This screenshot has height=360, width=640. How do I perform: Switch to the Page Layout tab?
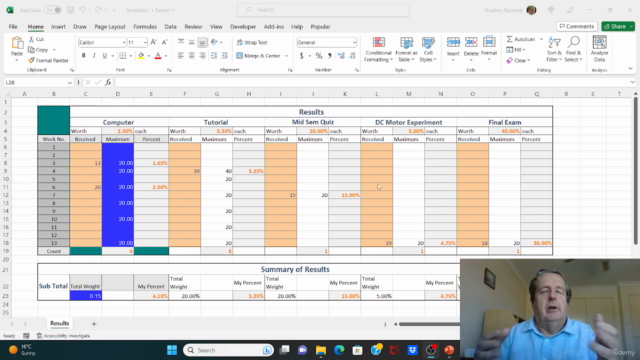[110, 27]
